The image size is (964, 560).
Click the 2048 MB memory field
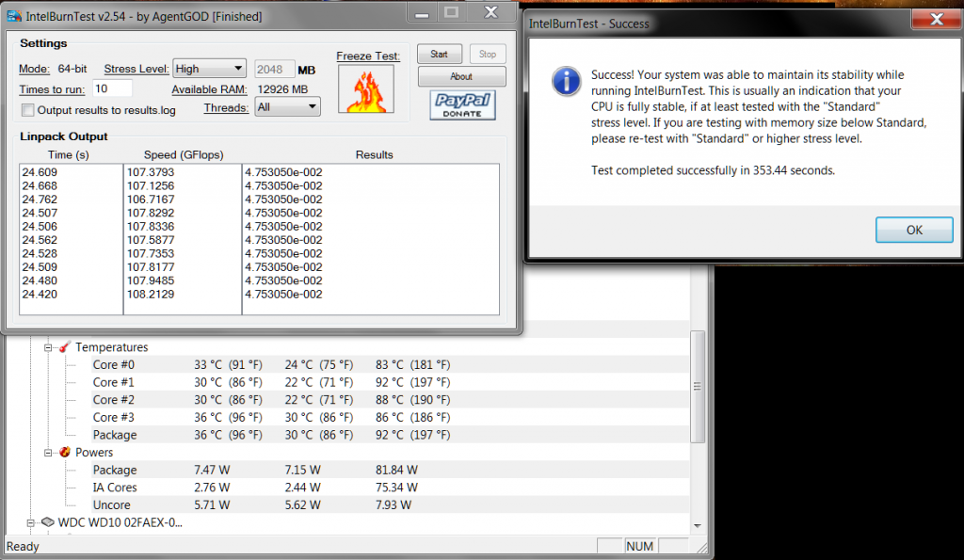(274, 70)
